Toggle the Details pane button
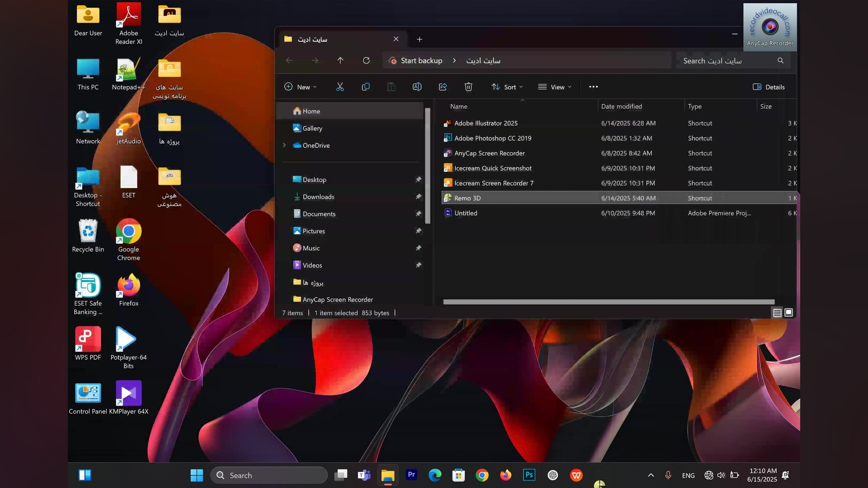The image size is (868, 488). coord(769,87)
